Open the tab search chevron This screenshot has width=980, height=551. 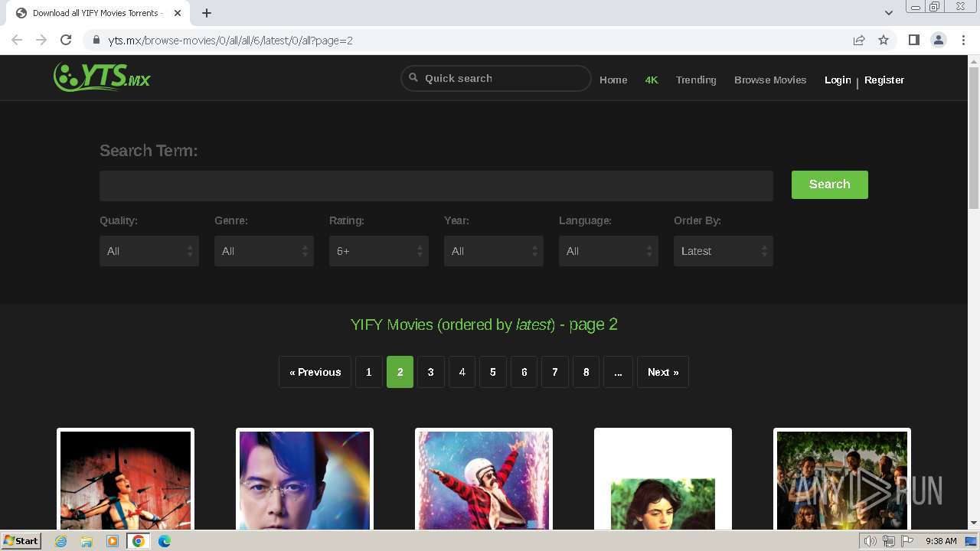pos(889,13)
